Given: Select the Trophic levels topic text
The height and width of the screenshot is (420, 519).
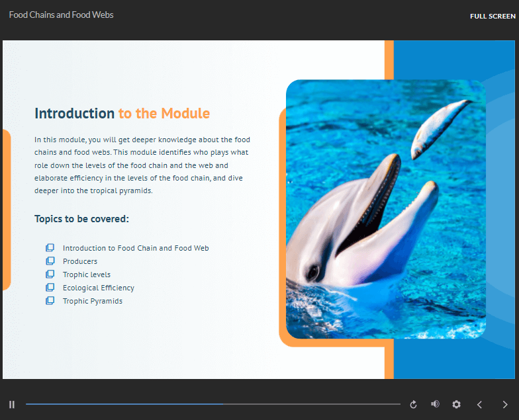Looking at the screenshot, I should tap(87, 274).
